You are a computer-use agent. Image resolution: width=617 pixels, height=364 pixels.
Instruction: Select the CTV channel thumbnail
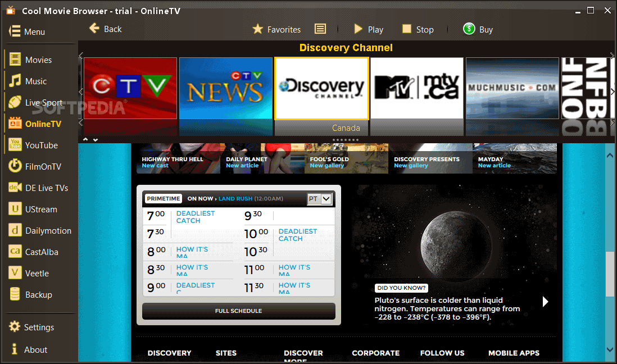[x=130, y=88]
